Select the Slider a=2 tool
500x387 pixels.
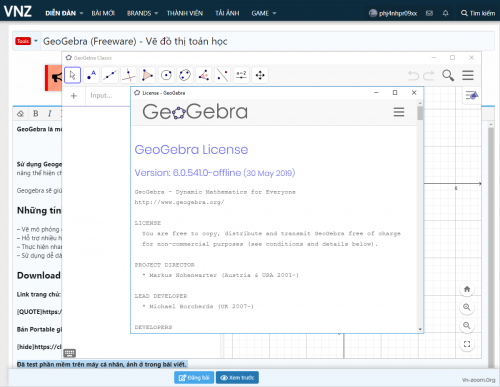[x=241, y=75]
